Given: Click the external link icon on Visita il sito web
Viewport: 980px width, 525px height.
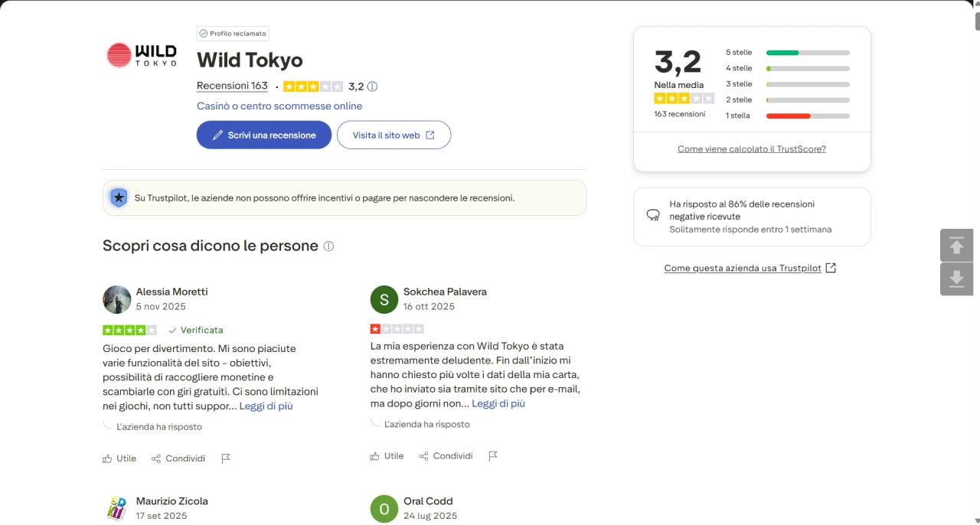Looking at the screenshot, I should point(429,134).
